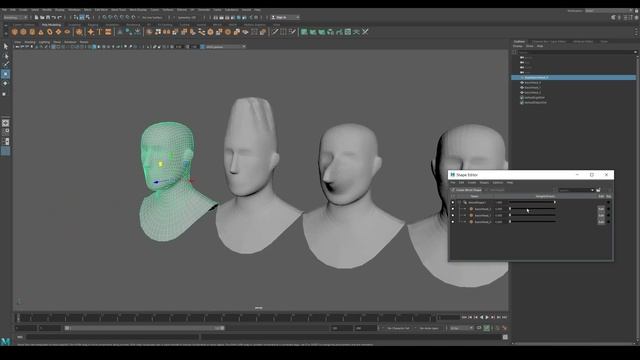Image resolution: width=640 pixels, height=360 pixels.
Task: Open the Modeling menu set dropdown
Action: (15, 18)
